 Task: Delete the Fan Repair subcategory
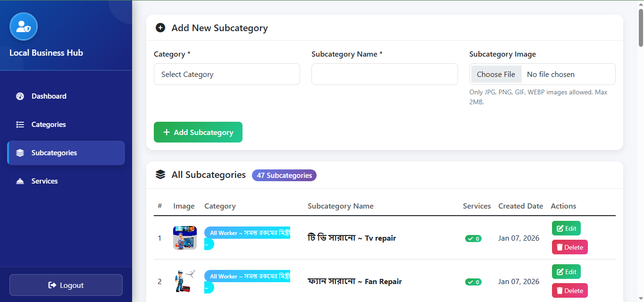tap(569, 291)
